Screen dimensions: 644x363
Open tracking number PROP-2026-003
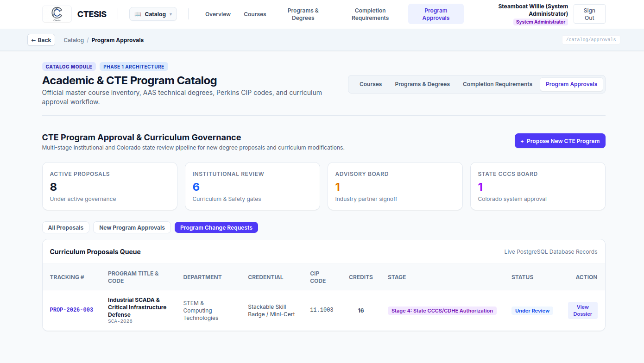(71, 310)
